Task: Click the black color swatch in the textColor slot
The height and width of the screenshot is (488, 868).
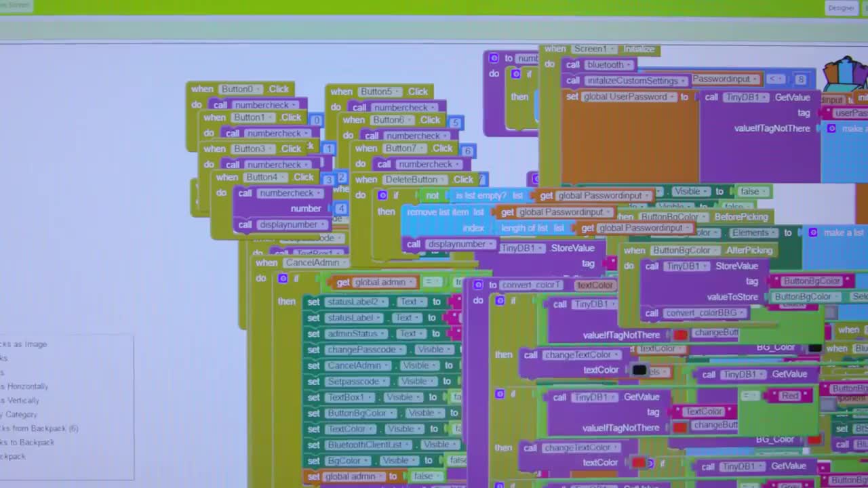Action: 639,369
